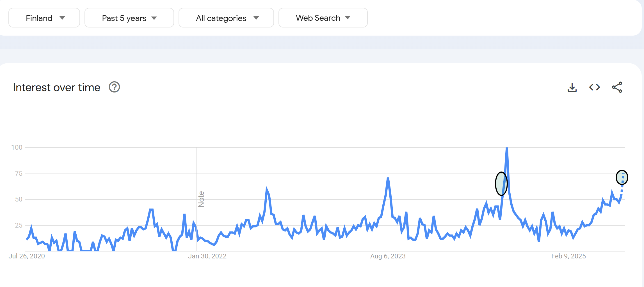The width and height of the screenshot is (644, 287).
Task: Click the Aug 6, 2023 axis label
Action: (388, 256)
